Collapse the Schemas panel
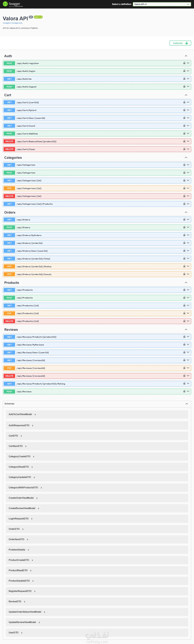194x644 pixels. pyautogui.click(x=187, y=404)
